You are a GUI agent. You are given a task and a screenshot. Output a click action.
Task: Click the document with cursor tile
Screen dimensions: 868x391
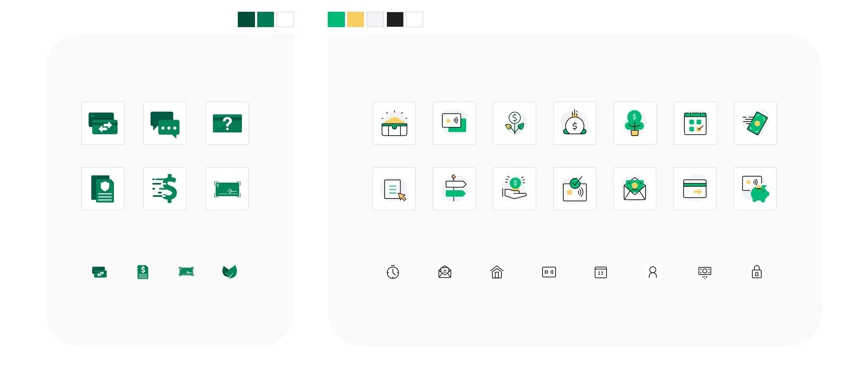(394, 188)
